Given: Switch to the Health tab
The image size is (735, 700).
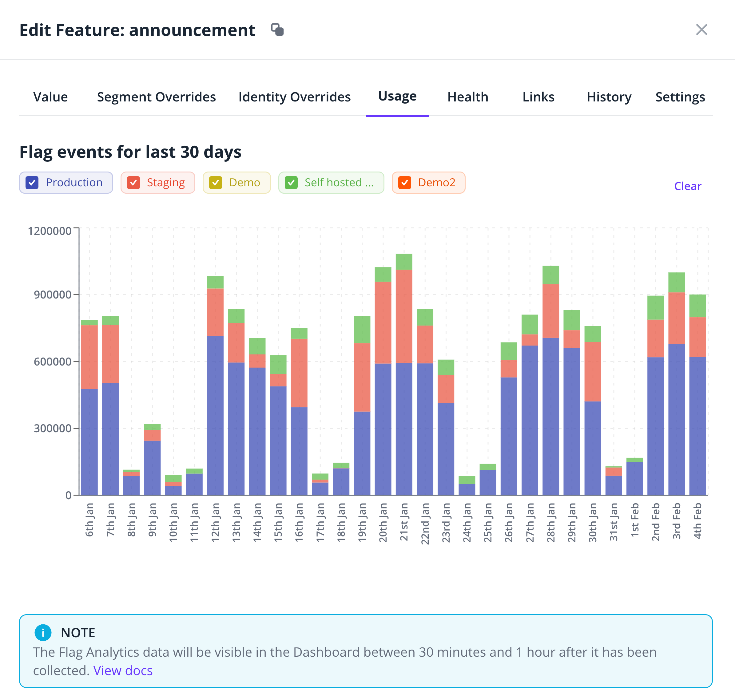Looking at the screenshot, I should 467,97.
